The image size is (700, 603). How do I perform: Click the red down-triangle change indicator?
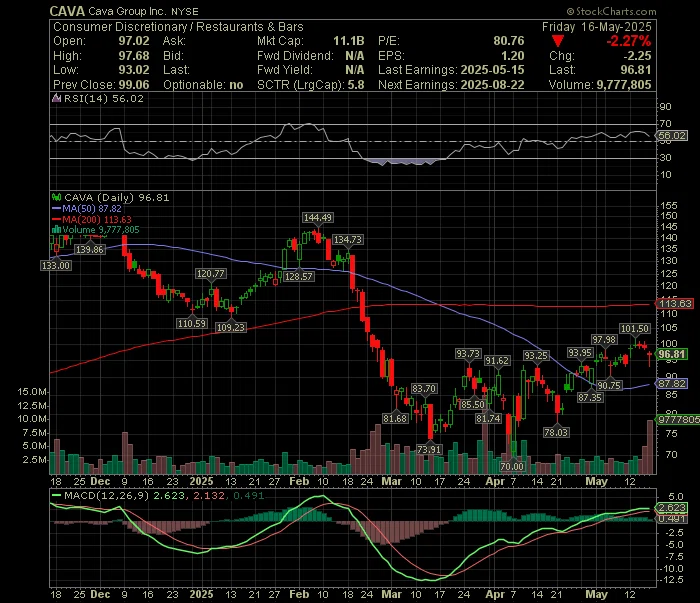click(558, 42)
